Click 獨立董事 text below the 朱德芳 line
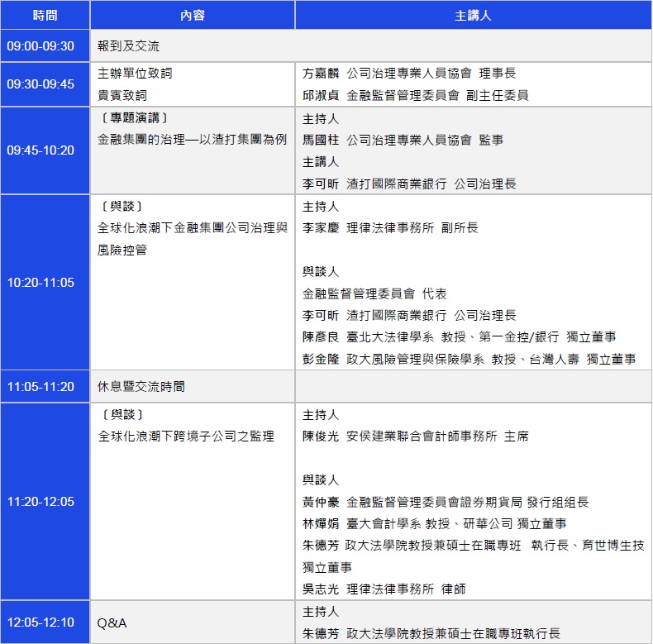Screen dimensions: 653x644 [x=327, y=567]
